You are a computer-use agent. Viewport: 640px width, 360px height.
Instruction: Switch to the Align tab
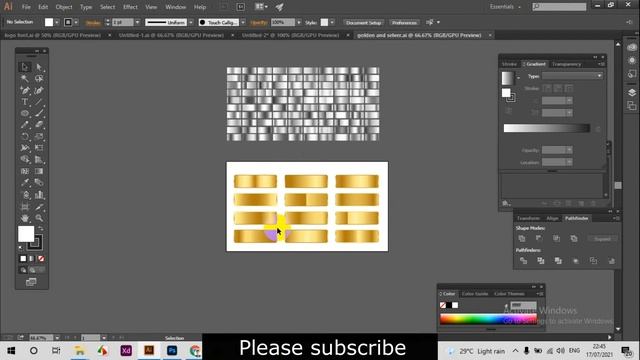pyautogui.click(x=552, y=218)
